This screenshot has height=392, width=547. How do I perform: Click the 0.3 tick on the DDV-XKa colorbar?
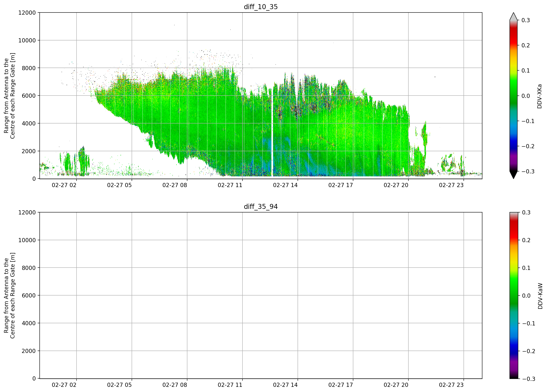click(526, 20)
